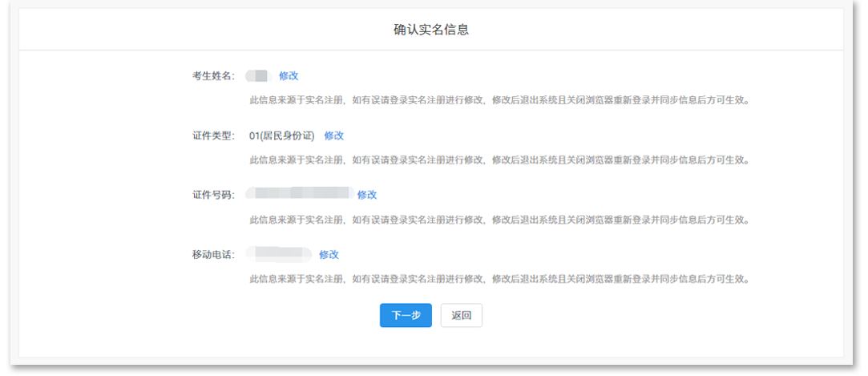Viewport: 868px width, 376px height.
Task: Click the 移动电话 field label
Action: (213, 254)
